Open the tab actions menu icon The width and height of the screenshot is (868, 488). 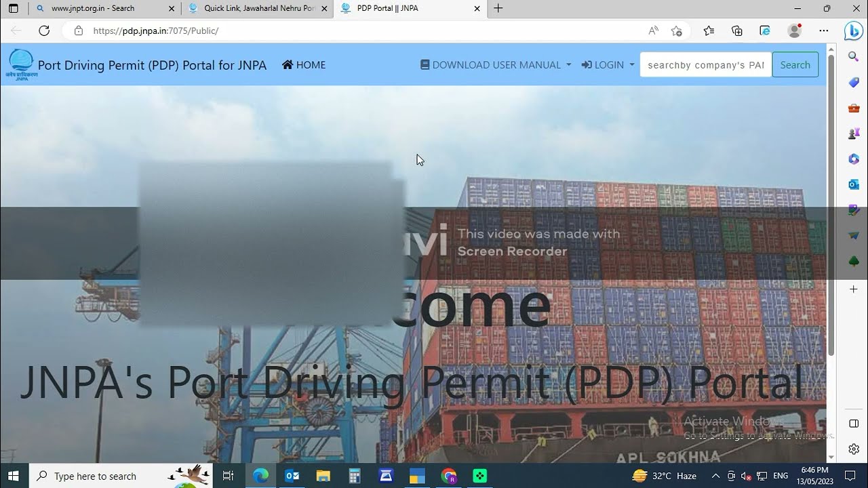pos(13,8)
